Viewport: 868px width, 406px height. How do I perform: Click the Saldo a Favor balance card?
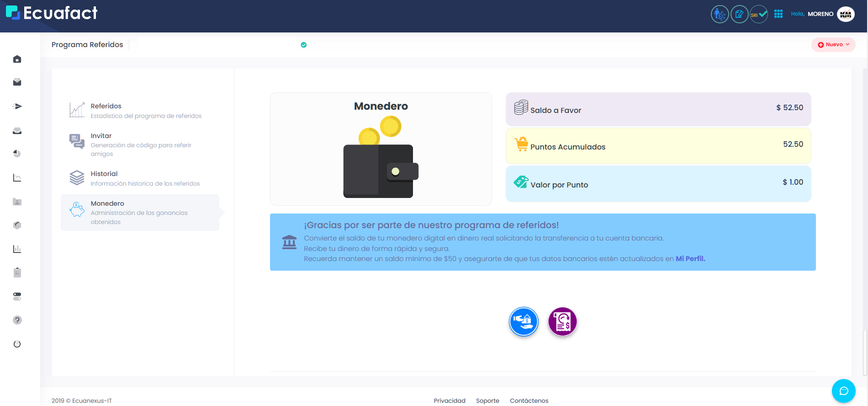pos(658,109)
